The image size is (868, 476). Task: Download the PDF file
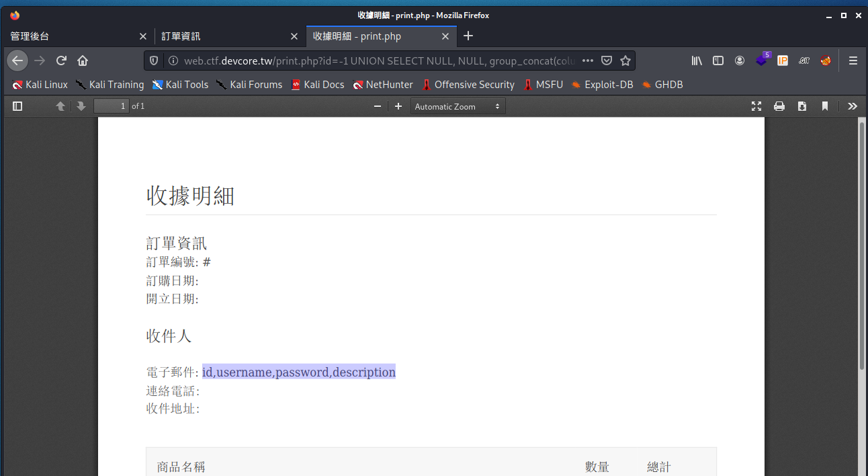pyautogui.click(x=802, y=106)
